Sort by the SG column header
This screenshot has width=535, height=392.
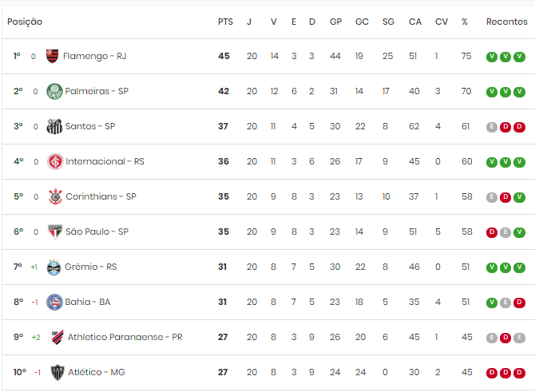pos(388,22)
